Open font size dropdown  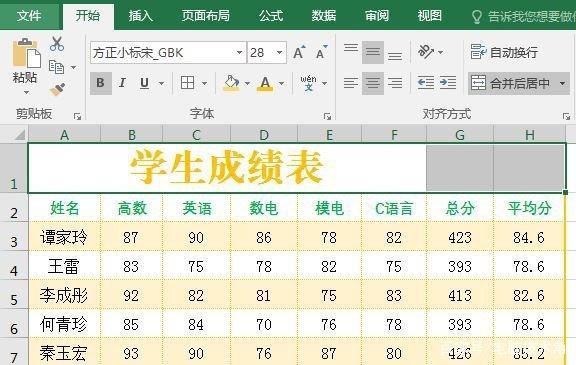[280, 53]
